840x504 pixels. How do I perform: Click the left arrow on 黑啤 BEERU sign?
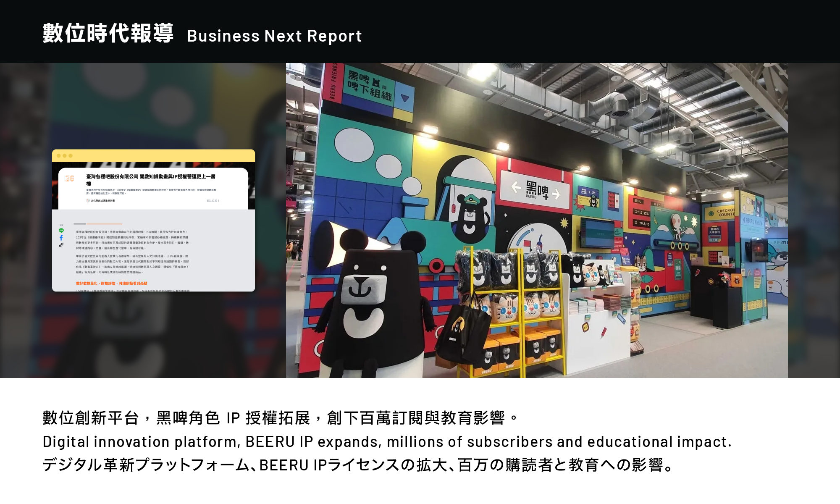(x=516, y=187)
